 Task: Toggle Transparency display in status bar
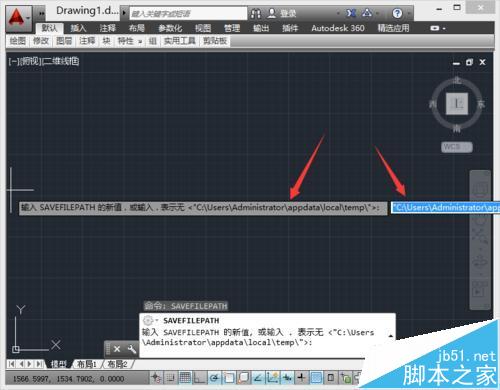[316, 378]
